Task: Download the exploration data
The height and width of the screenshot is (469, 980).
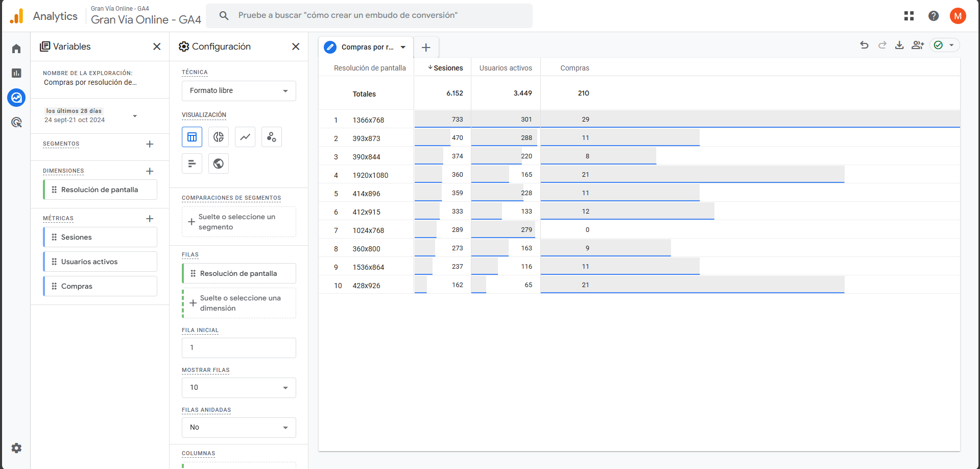Action: 899,45
